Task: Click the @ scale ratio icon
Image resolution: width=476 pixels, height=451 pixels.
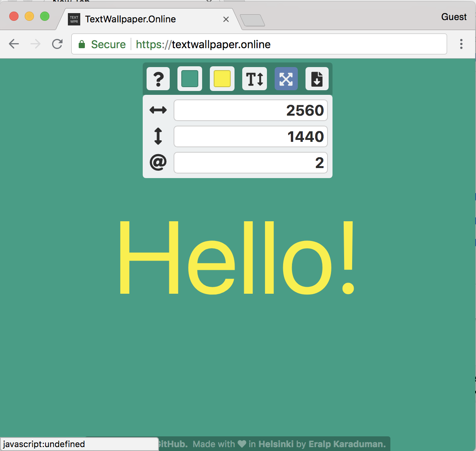Action: pyautogui.click(x=158, y=162)
